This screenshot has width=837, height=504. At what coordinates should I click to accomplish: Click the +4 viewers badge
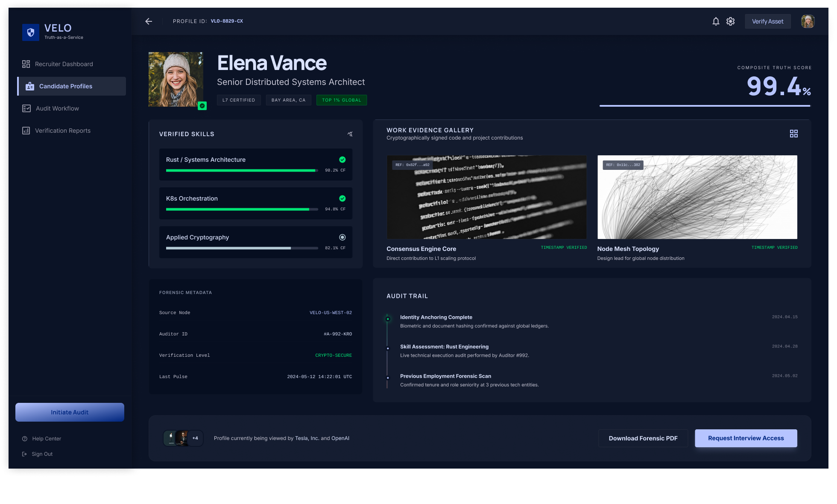[x=195, y=438]
